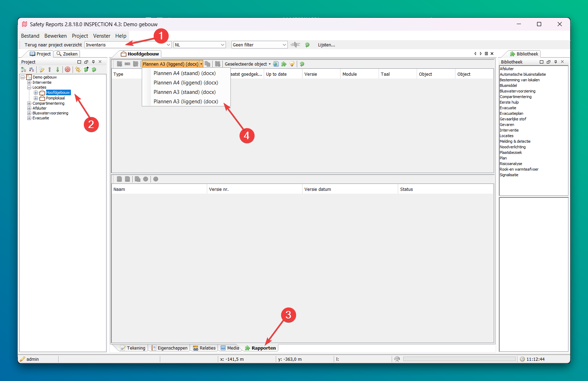This screenshot has width=588, height=381.
Task: Click the green puzzle piece toolbar icon
Action: coord(284,64)
